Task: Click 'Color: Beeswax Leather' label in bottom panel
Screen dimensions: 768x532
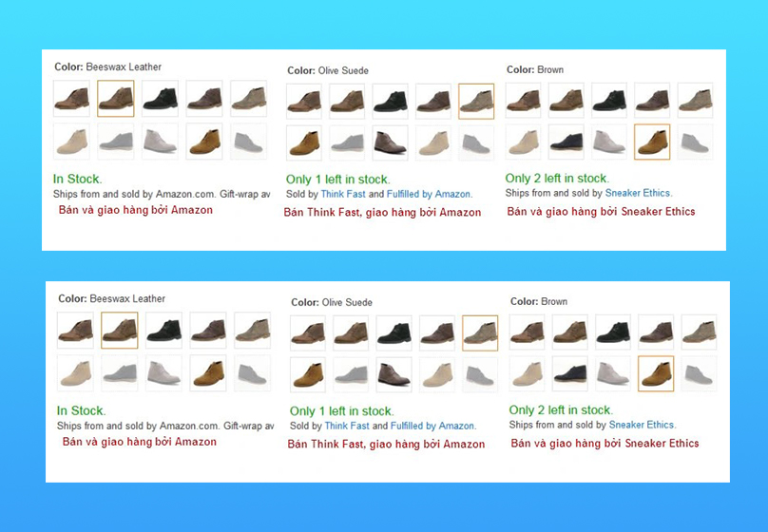Action: click(x=111, y=299)
